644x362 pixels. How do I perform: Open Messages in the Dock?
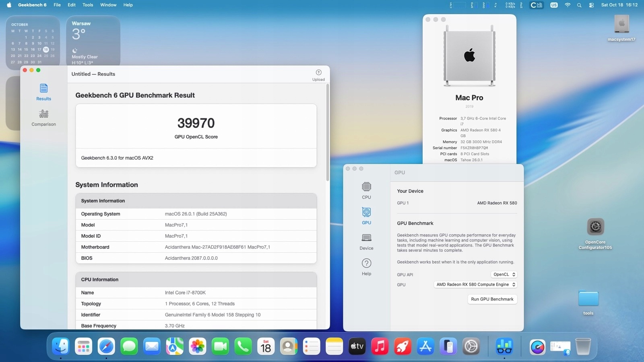pos(129,346)
